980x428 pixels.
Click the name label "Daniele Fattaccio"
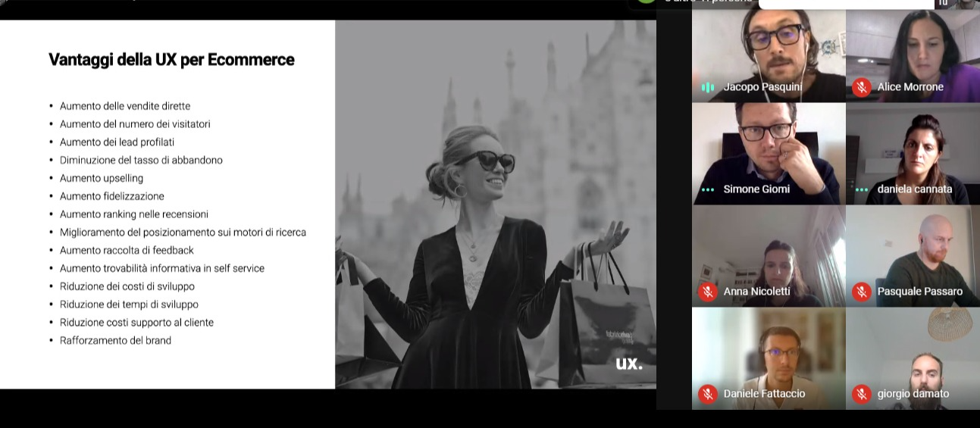pos(764,394)
